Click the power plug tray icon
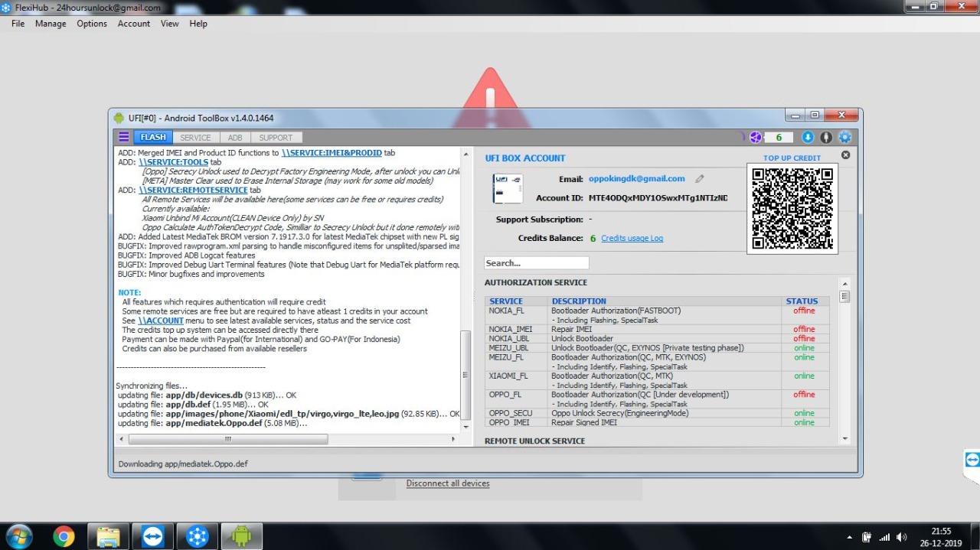 point(867,537)
